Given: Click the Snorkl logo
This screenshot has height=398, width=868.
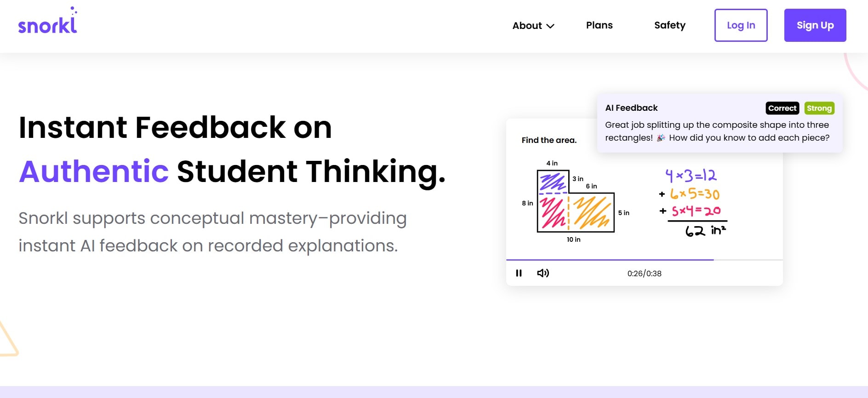Looking at the screenshot, I should [48, 21].
